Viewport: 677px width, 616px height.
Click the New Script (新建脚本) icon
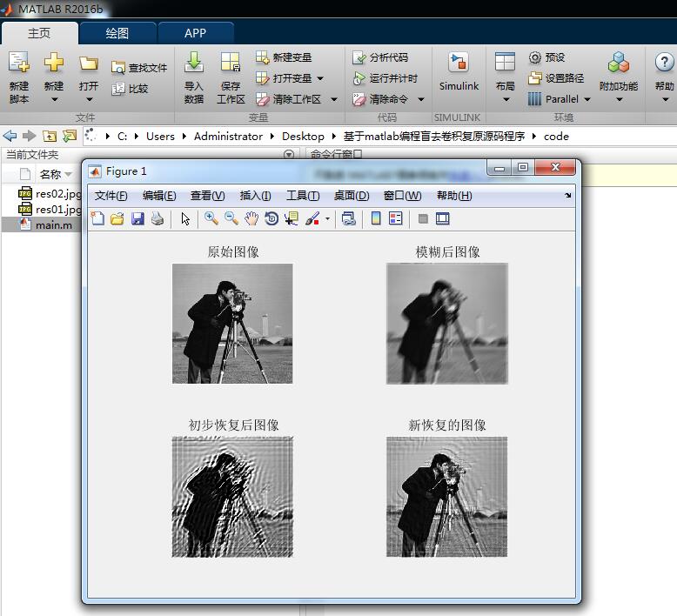tap(19, 62)
